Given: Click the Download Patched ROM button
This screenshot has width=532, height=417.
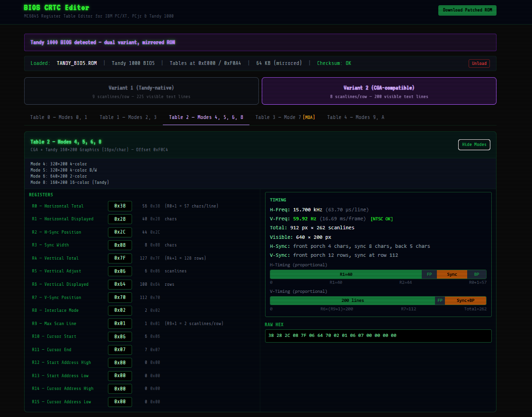Looking at the screenshot, I should pyautogui.click(x=467, y=10).
